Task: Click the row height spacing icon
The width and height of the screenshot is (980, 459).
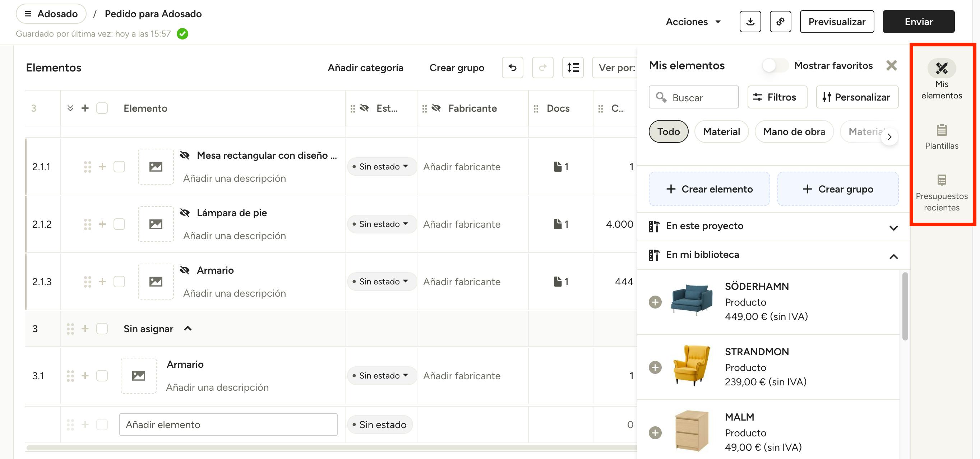Action: coord(573,68)
